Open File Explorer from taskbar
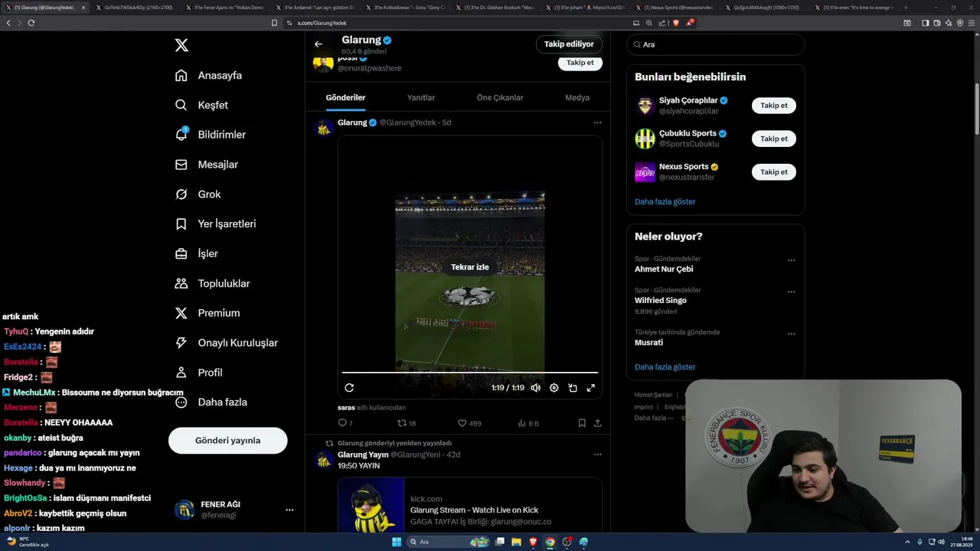The height and width of the screenshot is (551, 980). [516, 542]
